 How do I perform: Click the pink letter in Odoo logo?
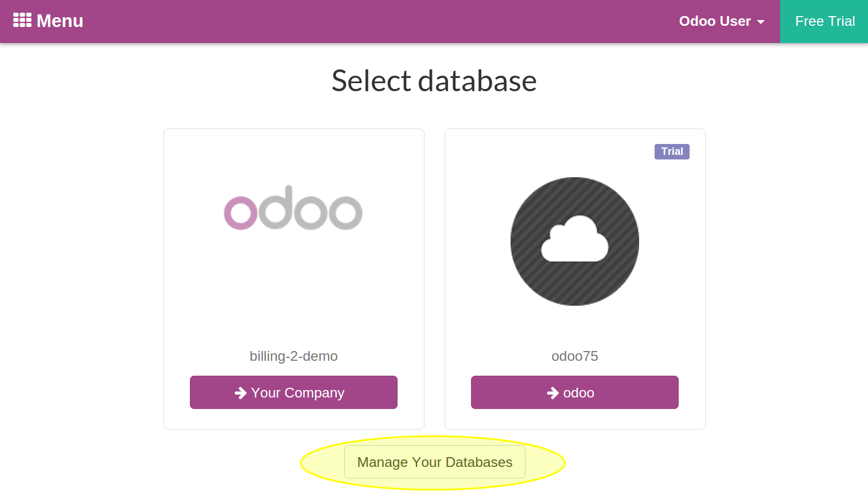coord(240,213)
